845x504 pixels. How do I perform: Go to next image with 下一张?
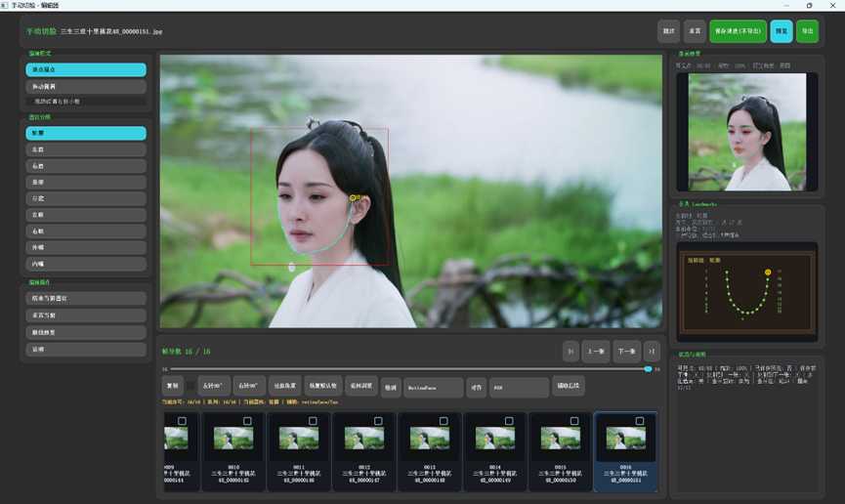click(627, 352)
